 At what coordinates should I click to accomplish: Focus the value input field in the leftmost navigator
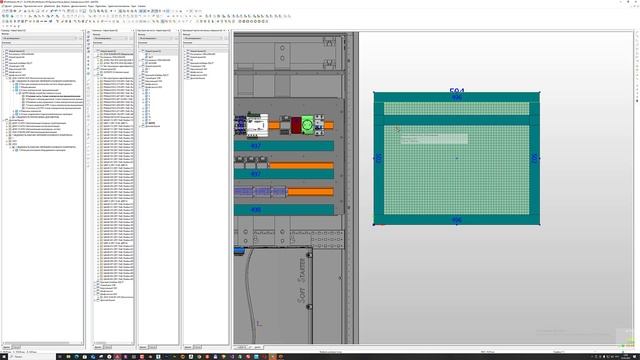[42, 46]
